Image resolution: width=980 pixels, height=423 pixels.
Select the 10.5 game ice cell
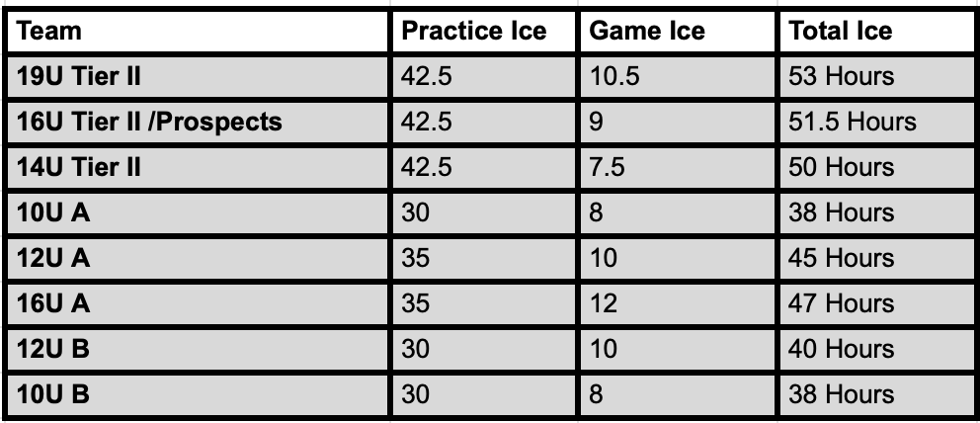click(x=678, y=76)
